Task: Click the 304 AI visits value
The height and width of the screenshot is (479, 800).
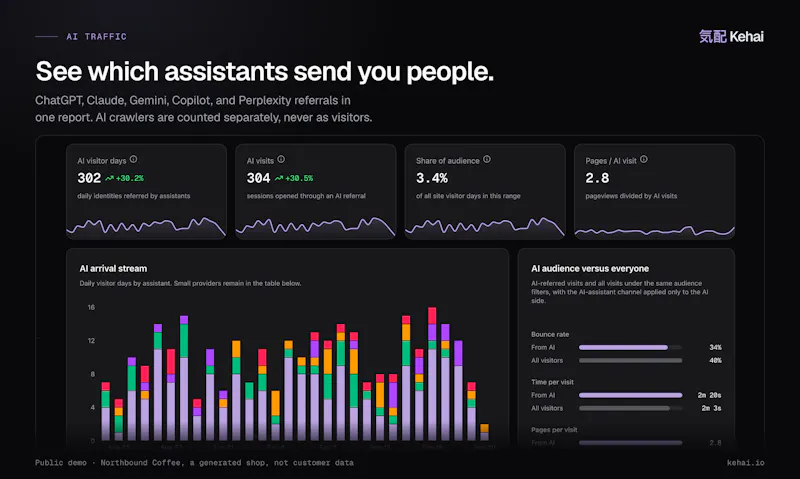Action: pos(258,178)
